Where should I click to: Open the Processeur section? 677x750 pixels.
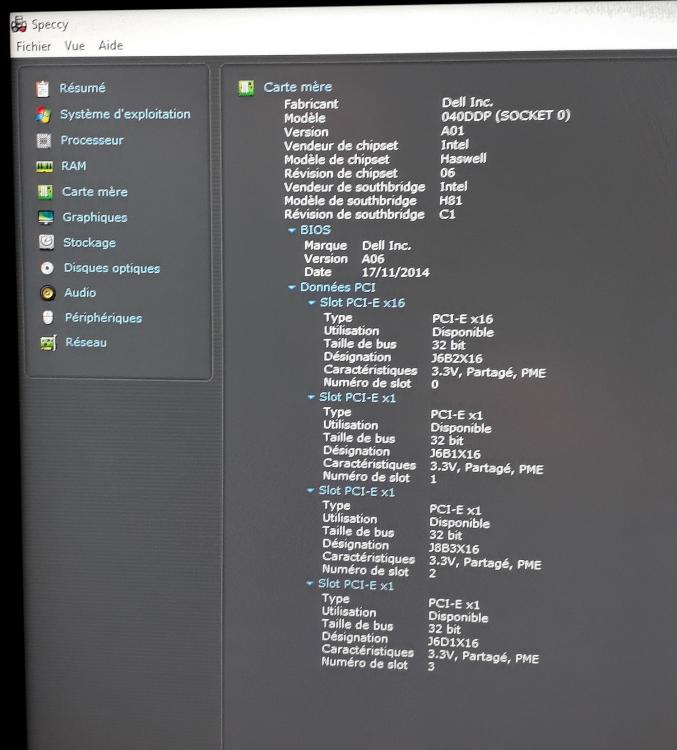click(x=92, y=140)
